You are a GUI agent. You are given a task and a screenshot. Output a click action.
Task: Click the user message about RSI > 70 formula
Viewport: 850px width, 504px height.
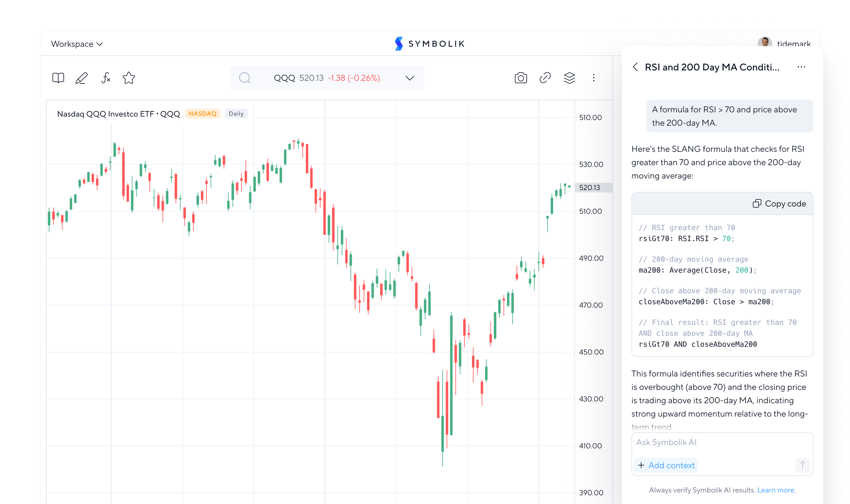click(729, 116)
